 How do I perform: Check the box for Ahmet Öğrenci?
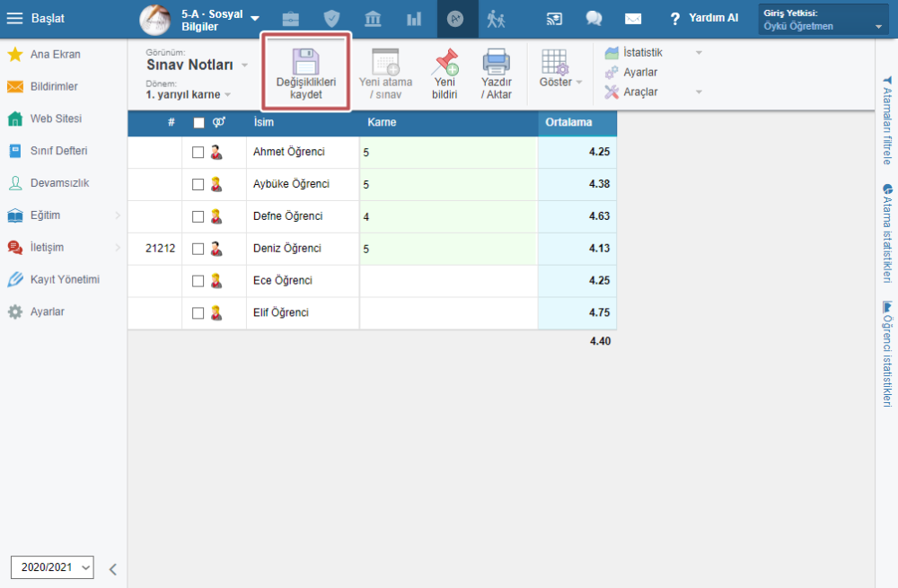pyautogui.click(x=198, y=153)
